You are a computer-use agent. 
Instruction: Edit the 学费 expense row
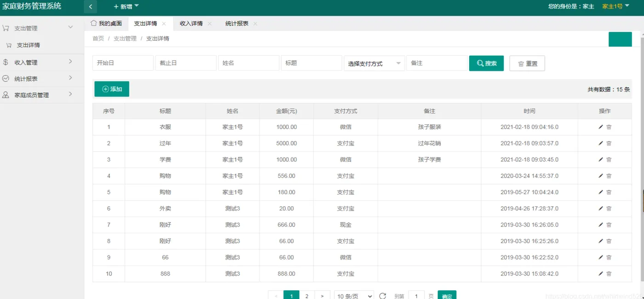pos(601,160)
